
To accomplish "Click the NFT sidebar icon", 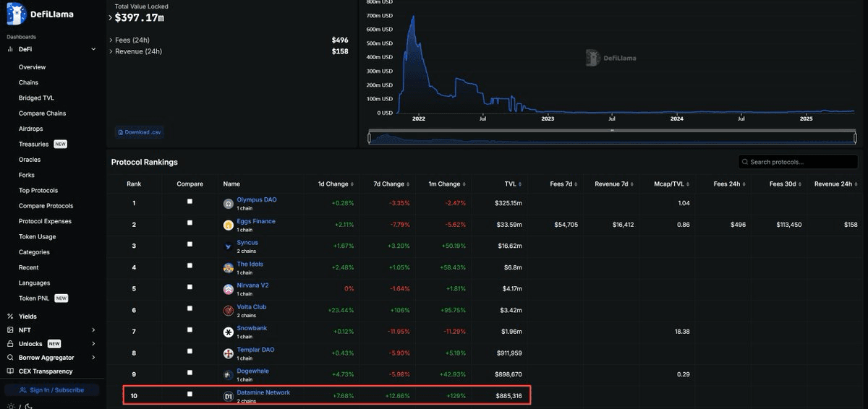I will [10, 330].
